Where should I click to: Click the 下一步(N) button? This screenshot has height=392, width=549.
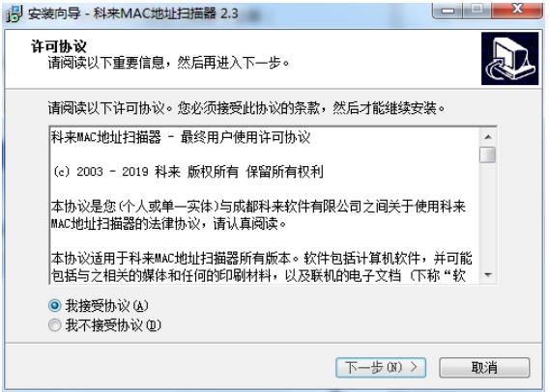381,367
